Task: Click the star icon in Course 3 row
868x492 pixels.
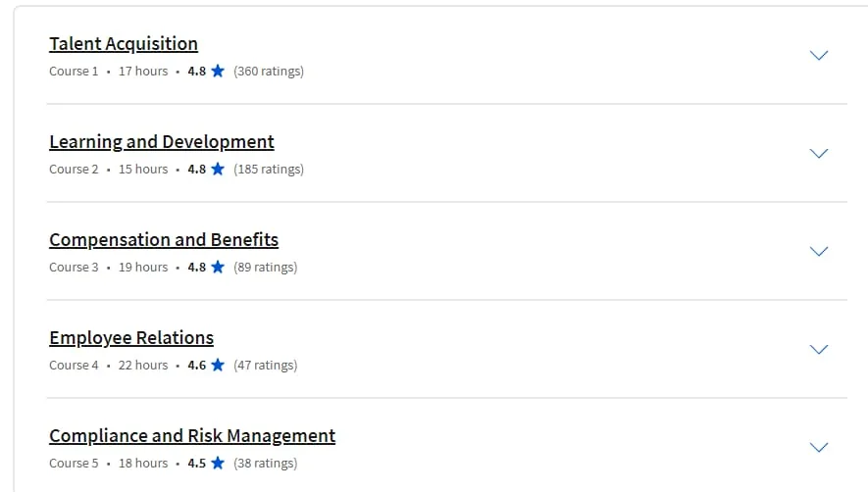Action: point(218,267)
